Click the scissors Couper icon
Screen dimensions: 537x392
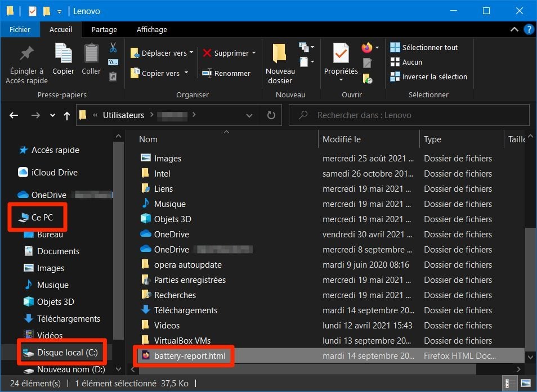[113, 47]
